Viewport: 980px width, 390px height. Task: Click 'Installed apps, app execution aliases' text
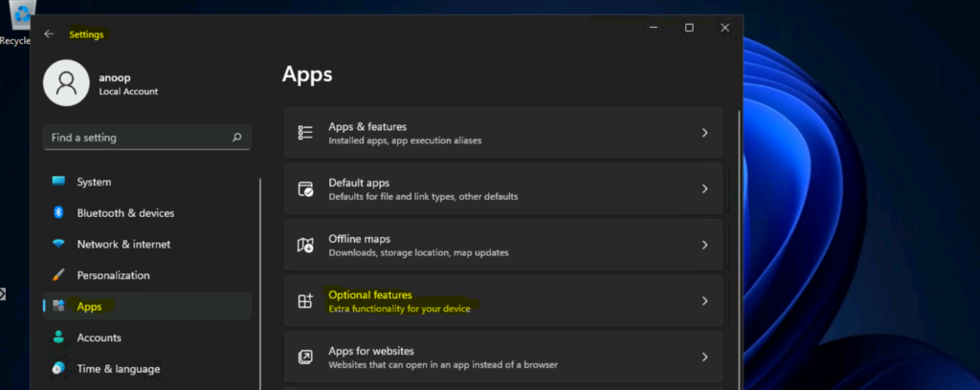(405, 141)
